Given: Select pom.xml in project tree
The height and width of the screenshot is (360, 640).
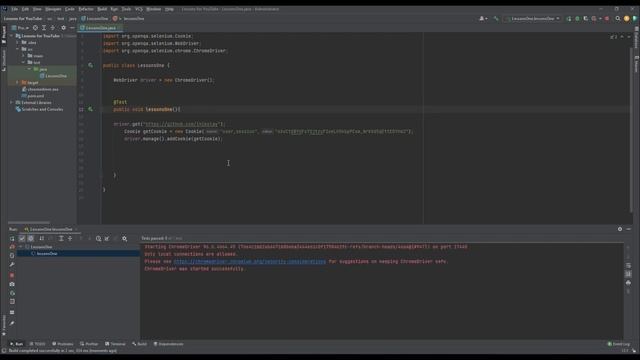Looking at the screenshot, I should 33,96.
